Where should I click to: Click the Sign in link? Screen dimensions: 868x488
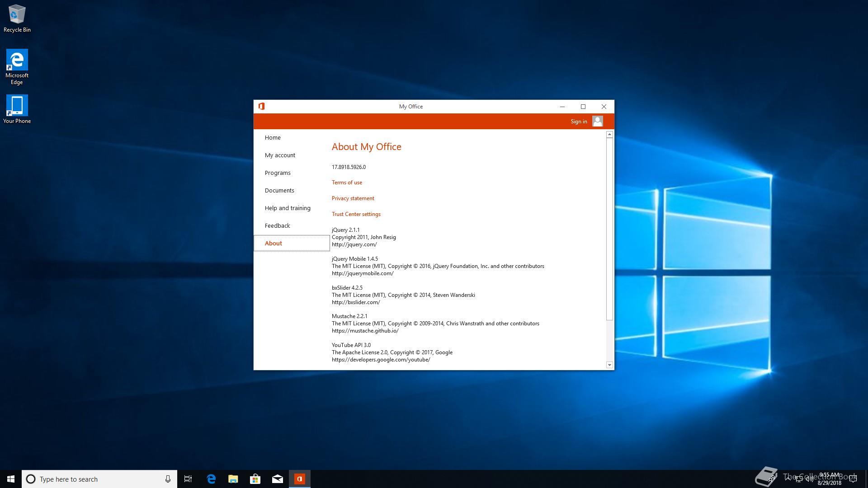(x=579, y=121)
